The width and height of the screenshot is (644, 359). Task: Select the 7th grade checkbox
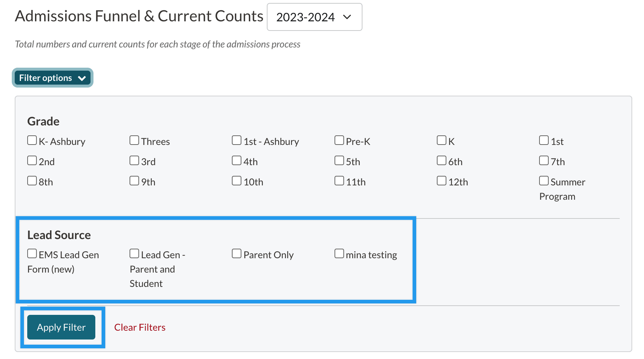tap(544, 161)
